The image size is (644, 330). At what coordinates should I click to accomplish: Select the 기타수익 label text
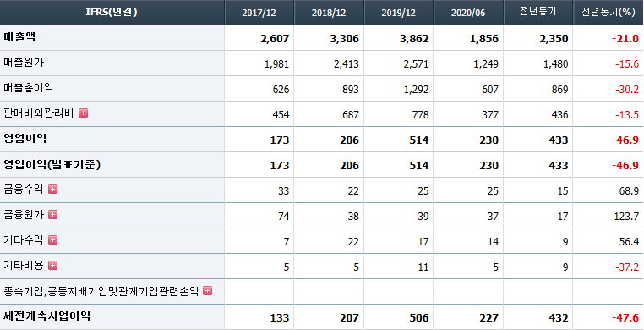click(24, 240)
